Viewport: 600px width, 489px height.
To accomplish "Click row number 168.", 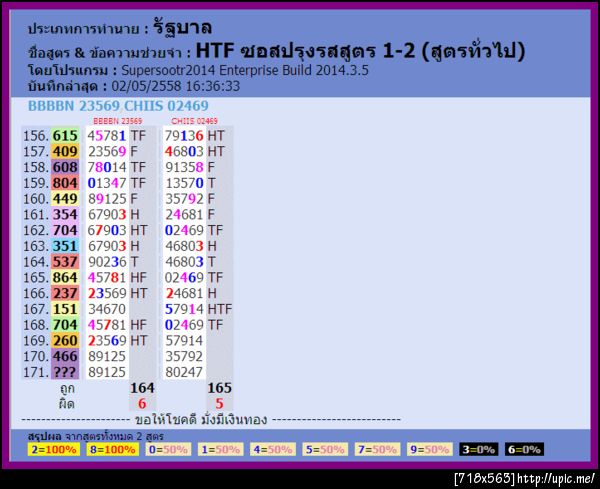I will point(36,325).
